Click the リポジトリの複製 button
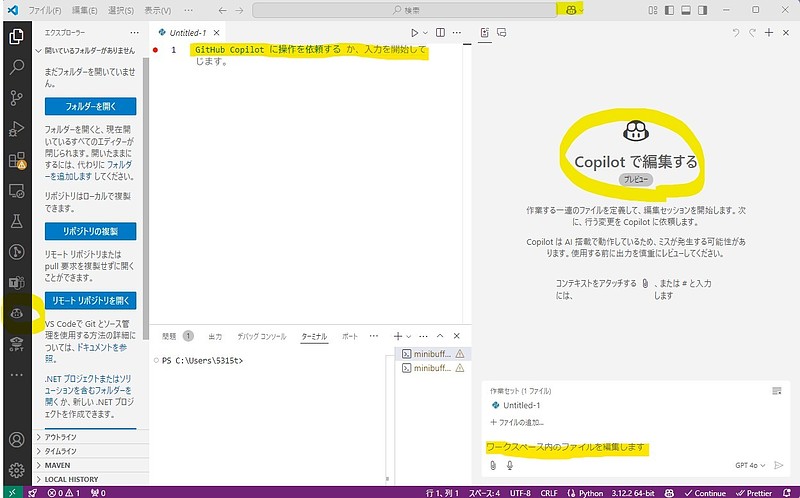The height and width of the screenshot is (498, 800). point(90,231)
